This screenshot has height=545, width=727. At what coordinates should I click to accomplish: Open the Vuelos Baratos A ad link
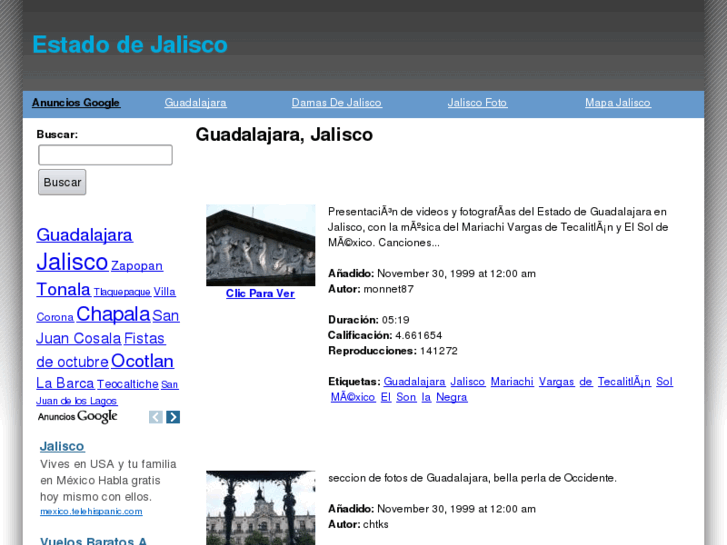pyautogui.click(x=93, y=541)
